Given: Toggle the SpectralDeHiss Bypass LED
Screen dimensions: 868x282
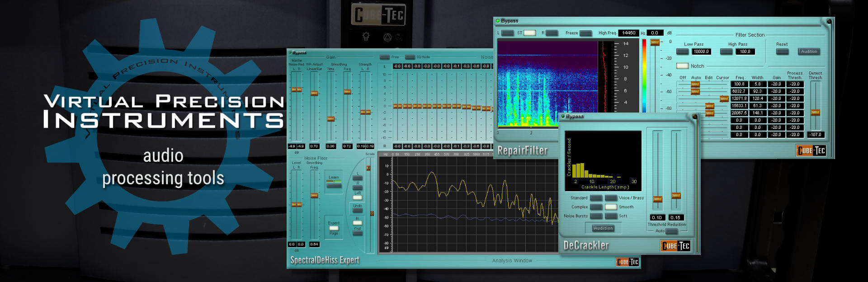Looking at the screenshot, I should pos(290,53).
